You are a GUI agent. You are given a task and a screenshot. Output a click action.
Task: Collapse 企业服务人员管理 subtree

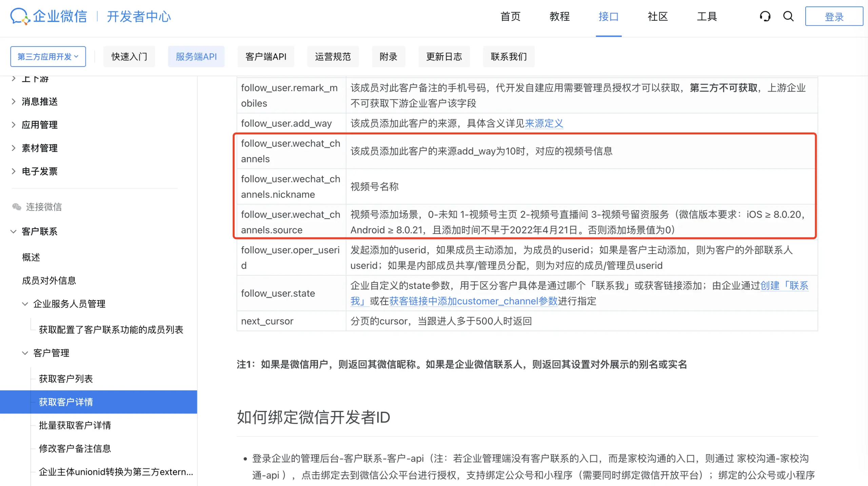25,304
